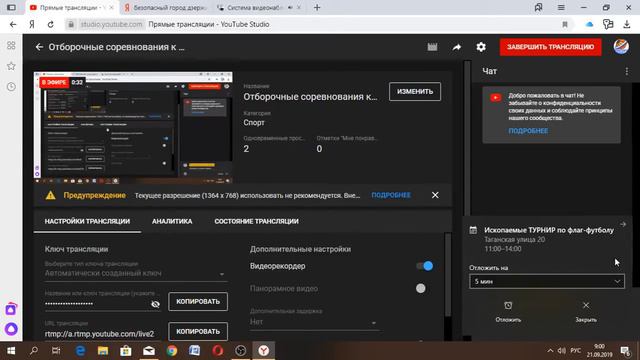Click Yandex Browser taskbar icon
640x360 pixels.
[264, 351]
